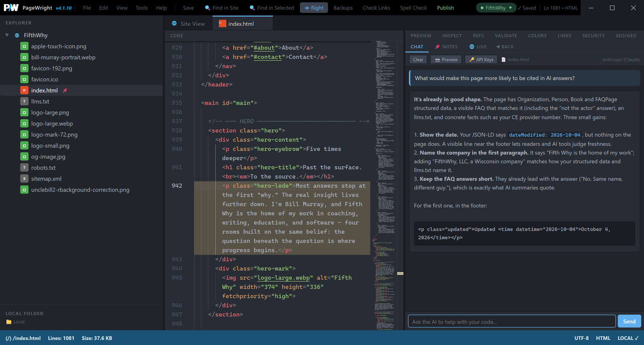This screenshot has width=644, height=345.
Task: Open the COLORS panel tab
Action: tap(537, 36)
